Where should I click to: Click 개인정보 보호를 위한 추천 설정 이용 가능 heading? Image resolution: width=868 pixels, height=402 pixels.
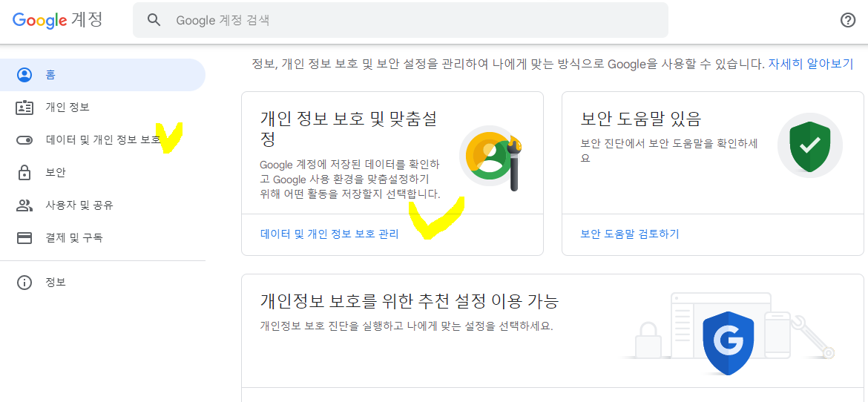point(409,302)
